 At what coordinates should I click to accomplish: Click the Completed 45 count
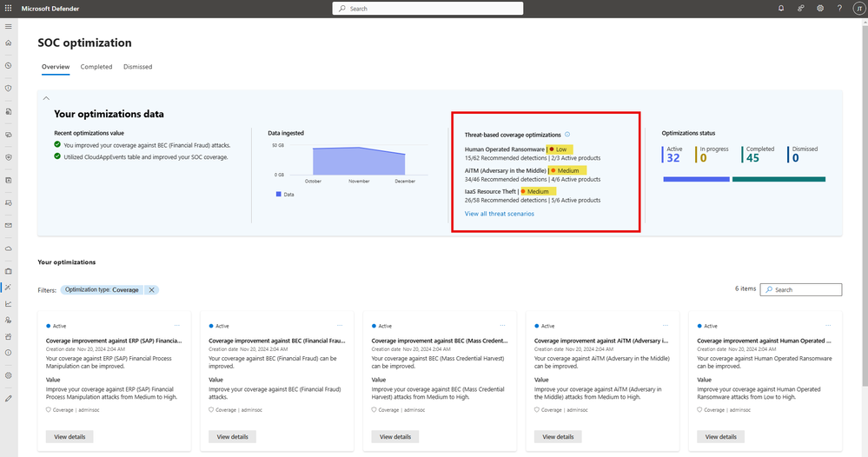752,158
